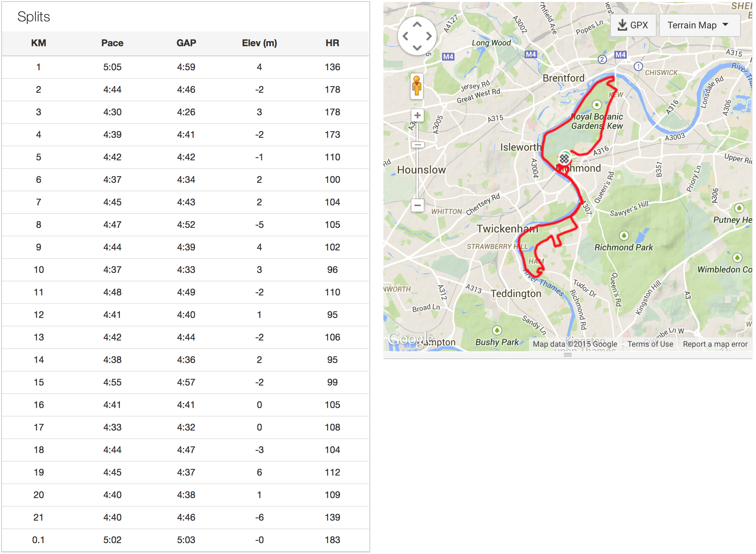Screen dimensions: 756x554
Task: Open the Terrain Map dropdown
Action: (699, 25)
